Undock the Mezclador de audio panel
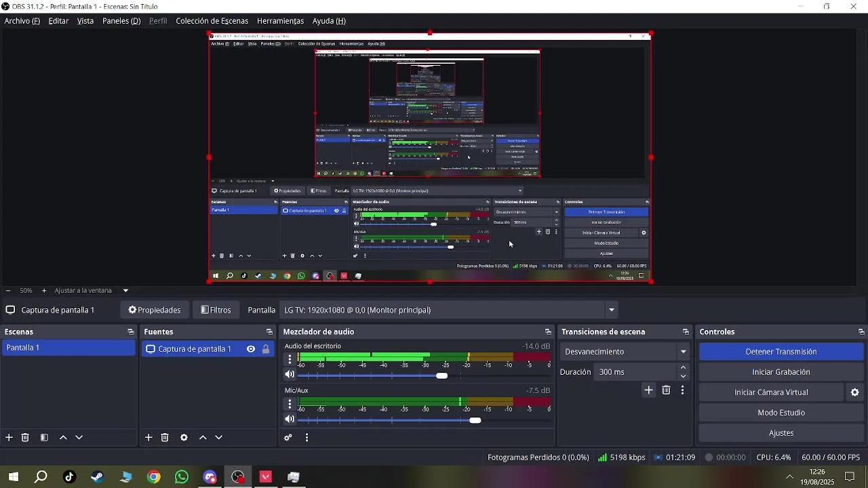 548,332
